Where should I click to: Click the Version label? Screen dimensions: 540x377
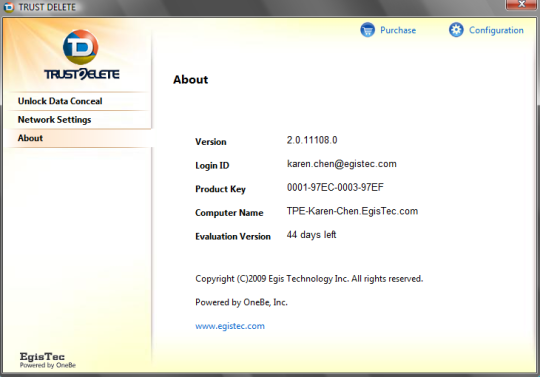[x=211, y=142]
